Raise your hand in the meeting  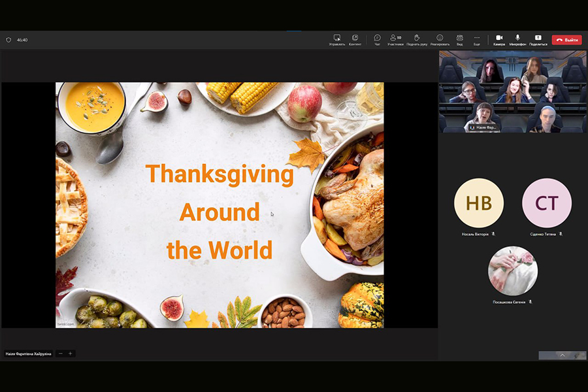pos(417,39)
